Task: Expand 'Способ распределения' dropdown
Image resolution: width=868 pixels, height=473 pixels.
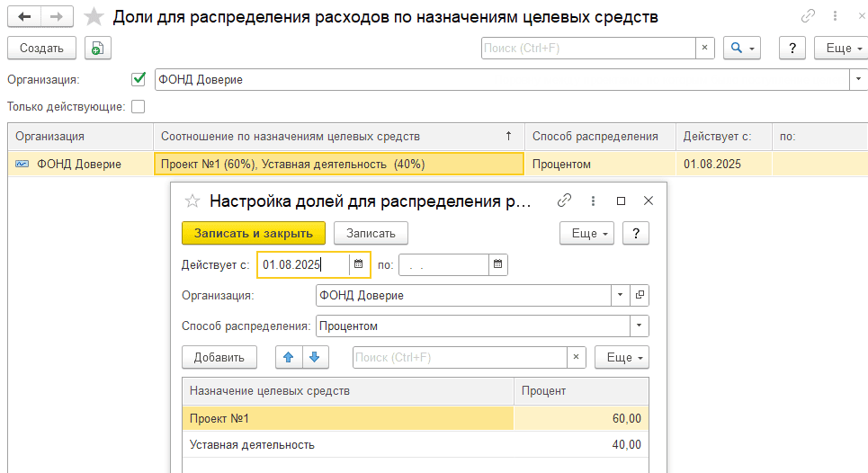Action: pos(639,326)
